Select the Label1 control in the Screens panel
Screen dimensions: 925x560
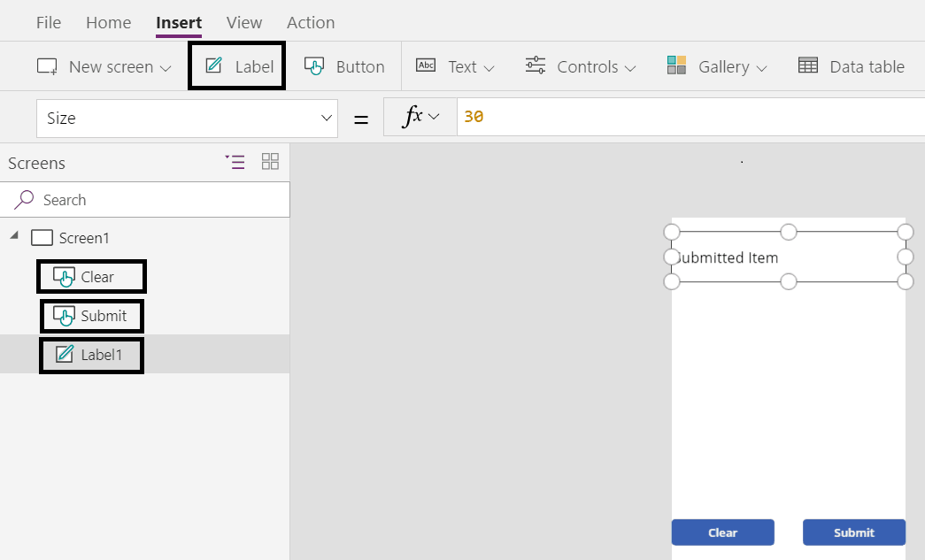click(x=91, y=355)
